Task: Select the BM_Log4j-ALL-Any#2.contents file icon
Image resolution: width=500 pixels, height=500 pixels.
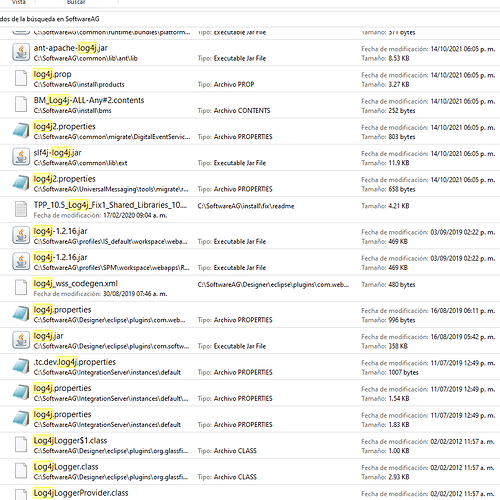Action: 21,105
